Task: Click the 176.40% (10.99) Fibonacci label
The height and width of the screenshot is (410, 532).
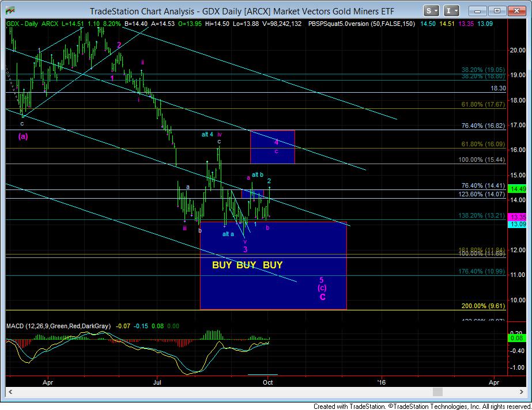Action: point(482,271)
